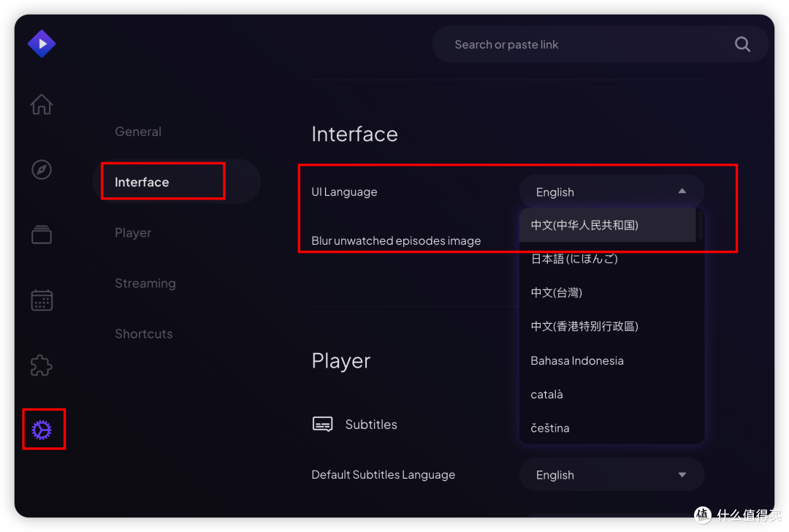Image resolution: width=789 pixels, height=532 pixels.
Task: Choose 中文(台灣) language option
Action: (608, 292)
